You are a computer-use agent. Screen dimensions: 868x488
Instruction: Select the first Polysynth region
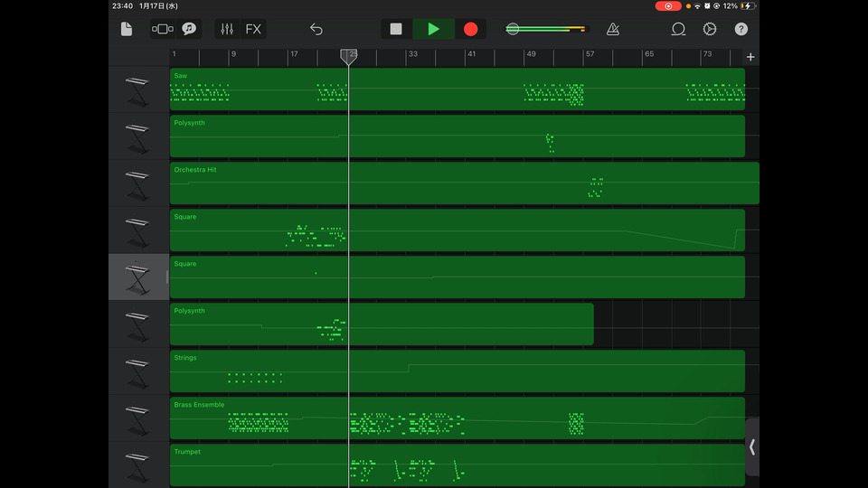(x=458, y=136)
